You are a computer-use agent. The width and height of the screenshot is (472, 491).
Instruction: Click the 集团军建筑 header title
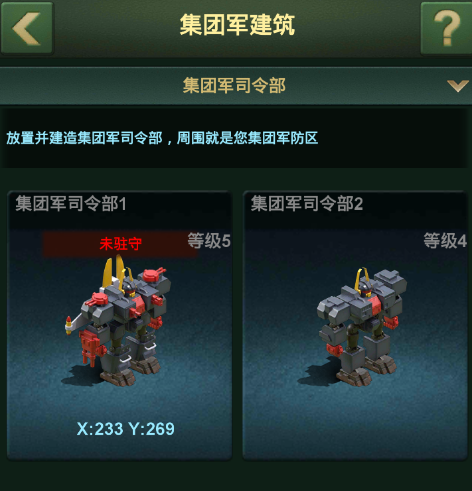coord(237,25)
